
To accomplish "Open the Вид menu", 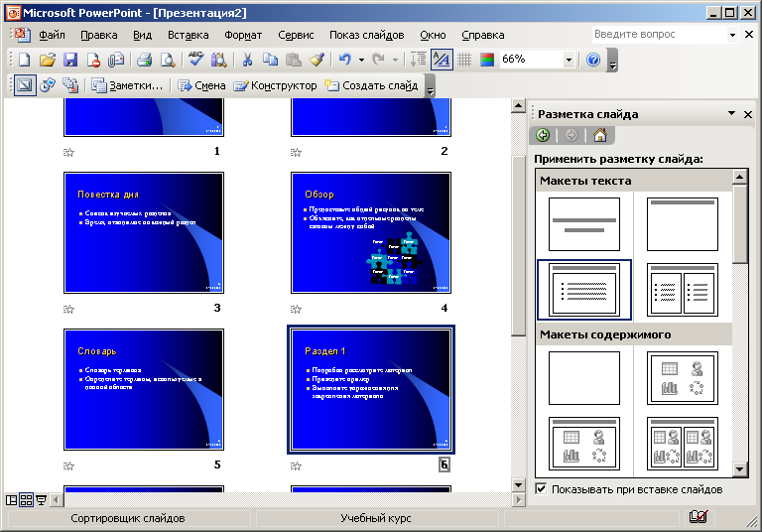I will point(143,35).
